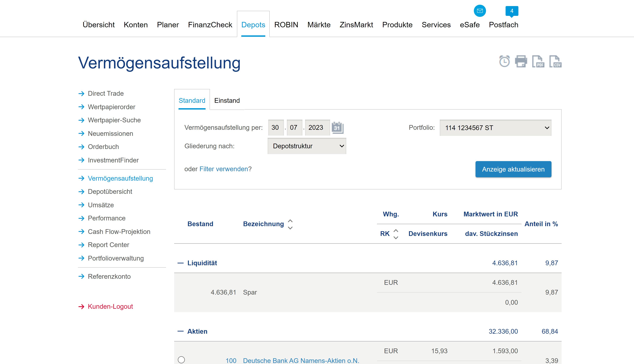This screenshot has width=634, height=364.
Task: Open the Portfolio dropdown
Action: tap(495, 128)
